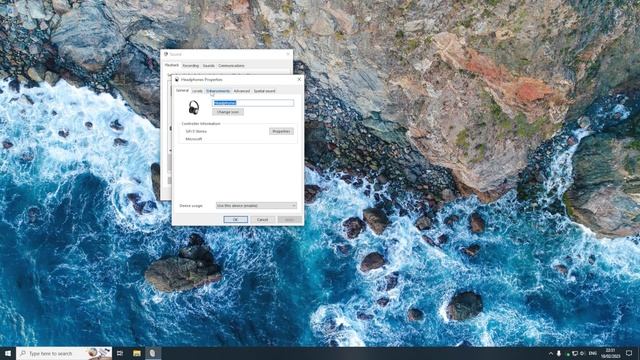The image size is (640, 360).
Task: Select the Recording tab in the Sound window
Action: tap(191, 66)
